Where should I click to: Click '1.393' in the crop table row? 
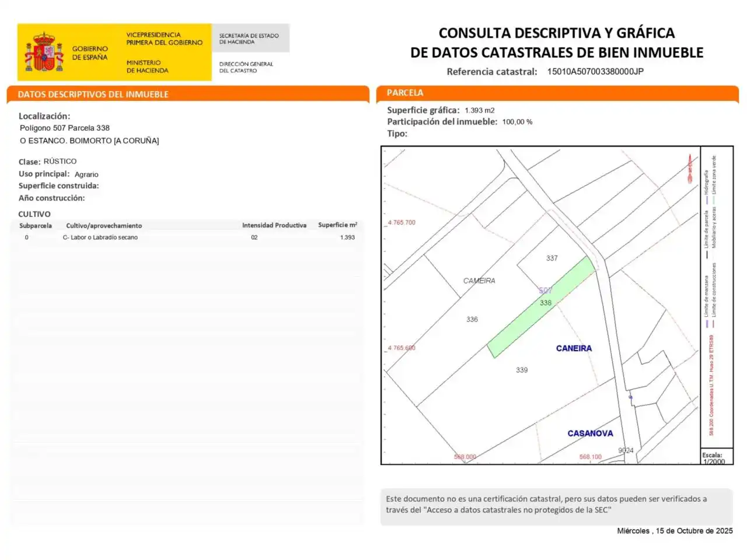[348, 237]
